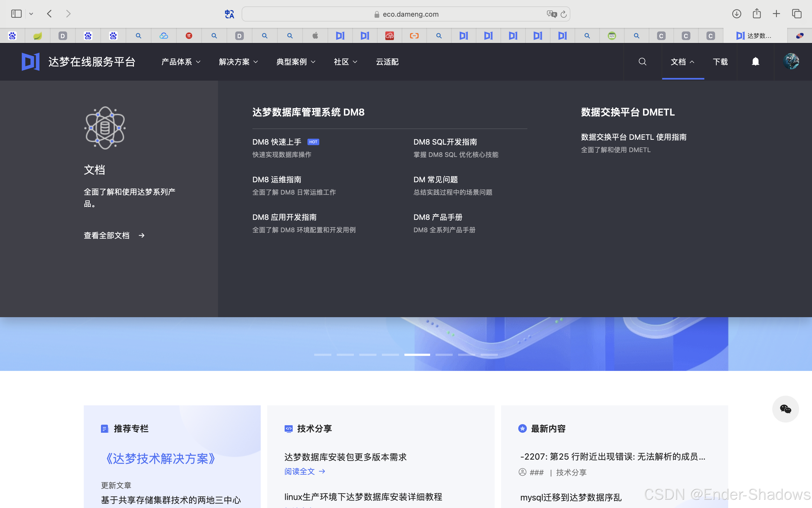Click the translate icon inside the address bar

552,14
